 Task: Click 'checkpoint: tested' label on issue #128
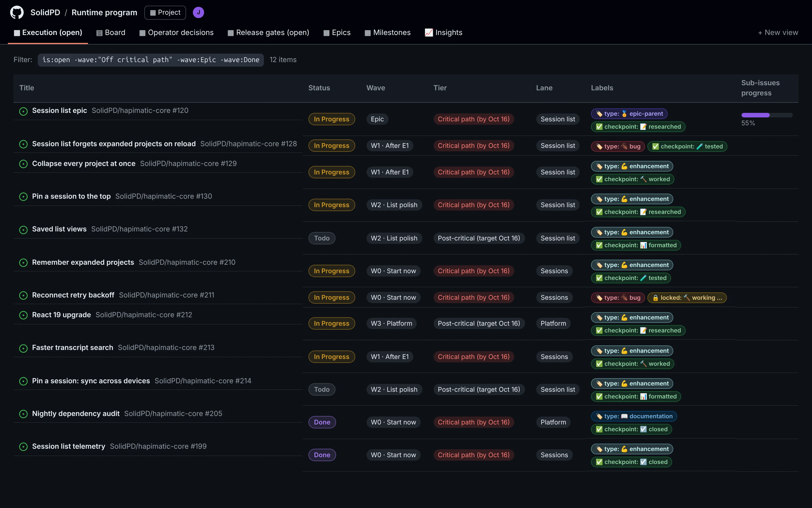point(687,146)
